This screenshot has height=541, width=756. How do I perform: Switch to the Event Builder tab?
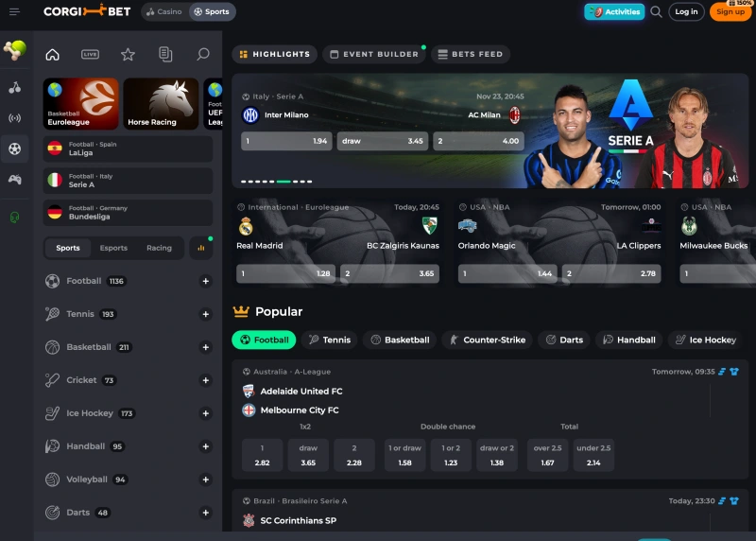coord(374,54)
